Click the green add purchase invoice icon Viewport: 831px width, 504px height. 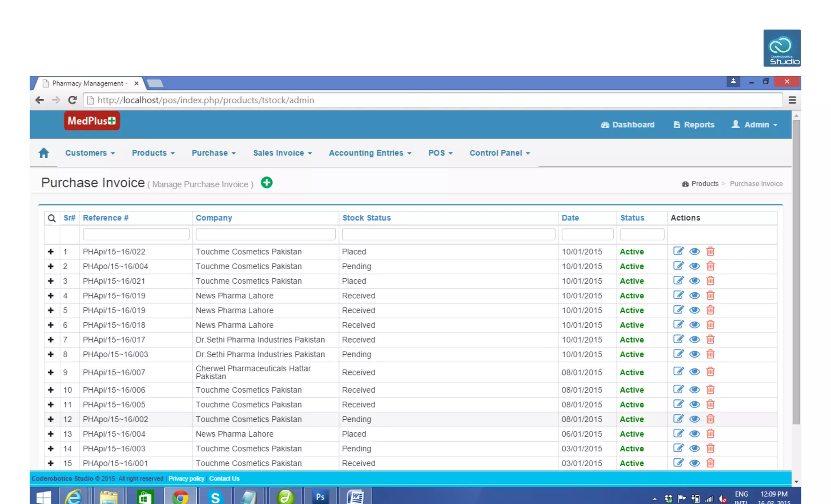[x=267, y=183]
